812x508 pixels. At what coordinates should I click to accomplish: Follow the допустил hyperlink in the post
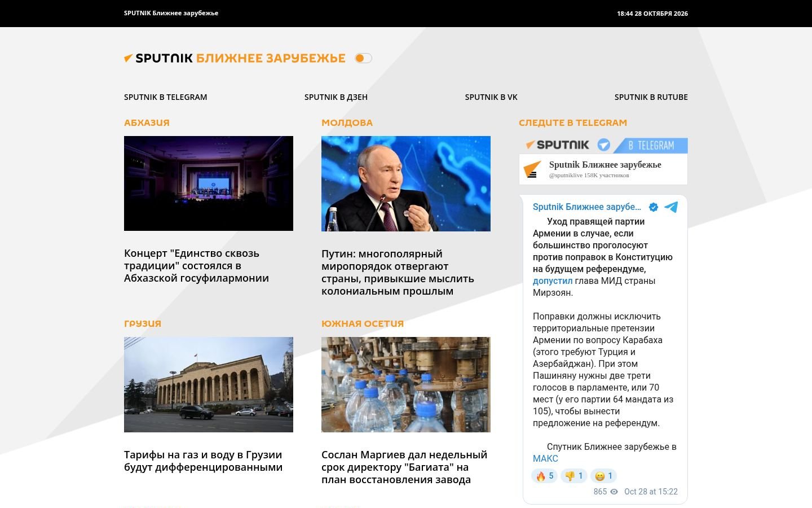553,281
